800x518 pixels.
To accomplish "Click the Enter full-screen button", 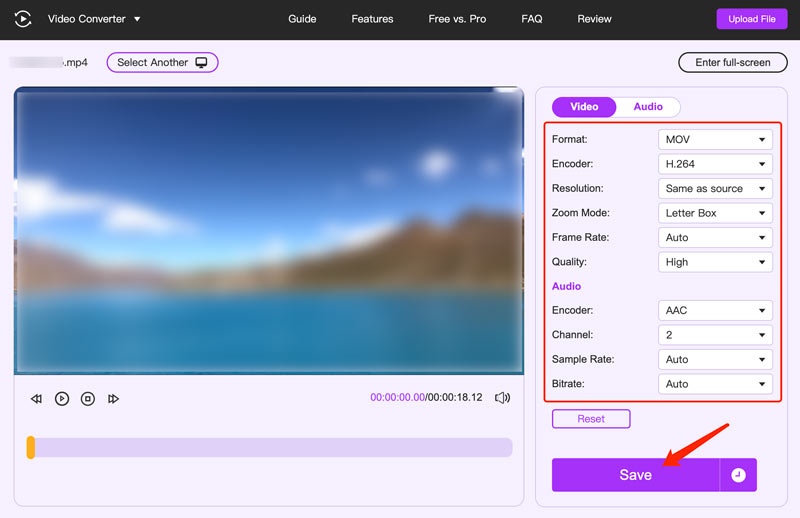I will pyautogui.click(x=732, y=62).
